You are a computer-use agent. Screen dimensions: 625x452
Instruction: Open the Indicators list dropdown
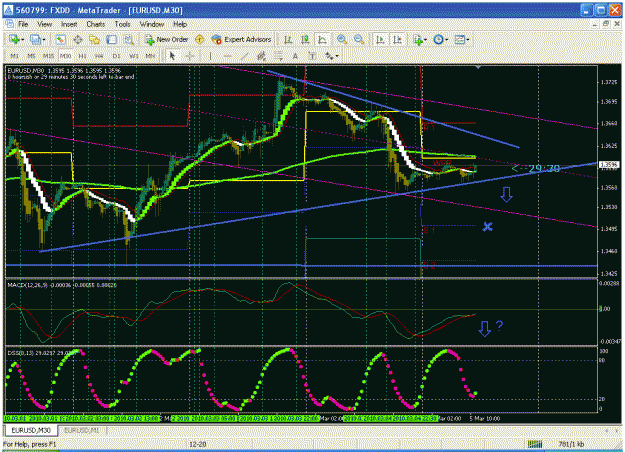(419, 39)
